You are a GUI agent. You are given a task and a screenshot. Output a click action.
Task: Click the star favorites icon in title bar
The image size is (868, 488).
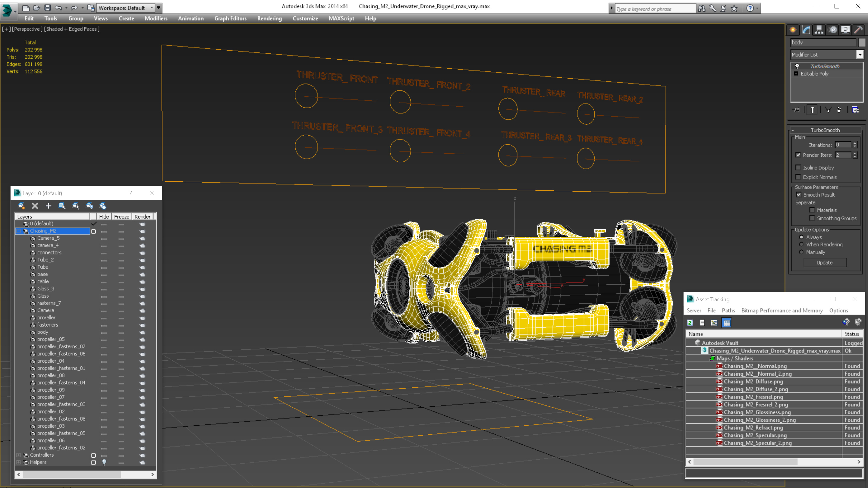734,8
